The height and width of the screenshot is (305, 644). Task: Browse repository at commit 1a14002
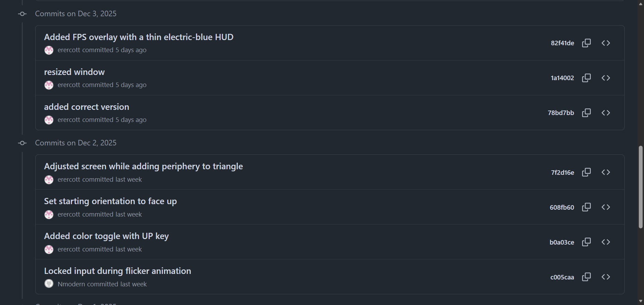(x=606, y=78)
